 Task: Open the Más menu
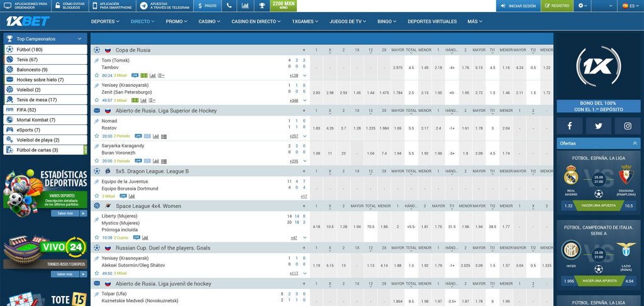[474, 21]
